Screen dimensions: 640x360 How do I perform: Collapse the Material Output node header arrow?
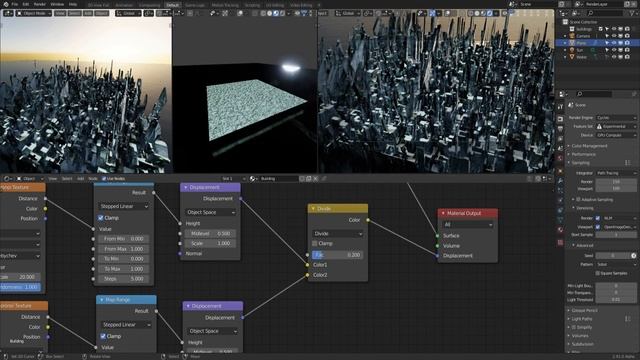pos(443,213)
